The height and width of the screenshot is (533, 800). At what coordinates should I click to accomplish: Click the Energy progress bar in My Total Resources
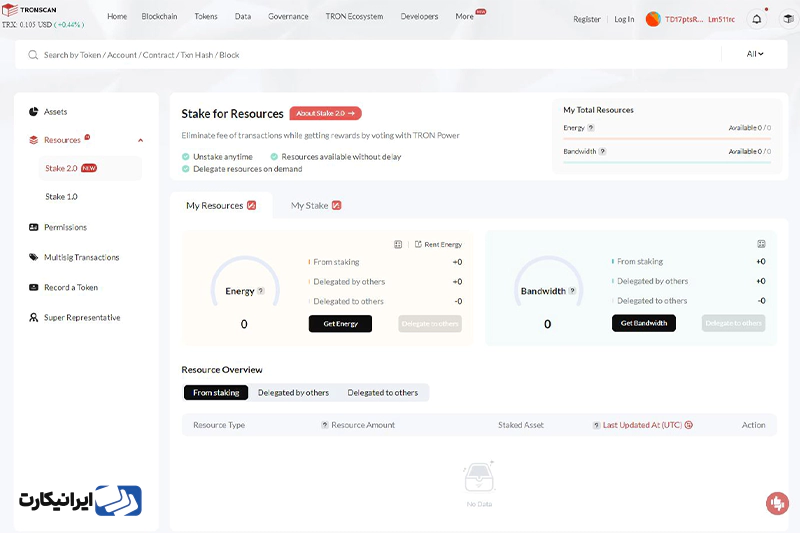click(667, 138)
